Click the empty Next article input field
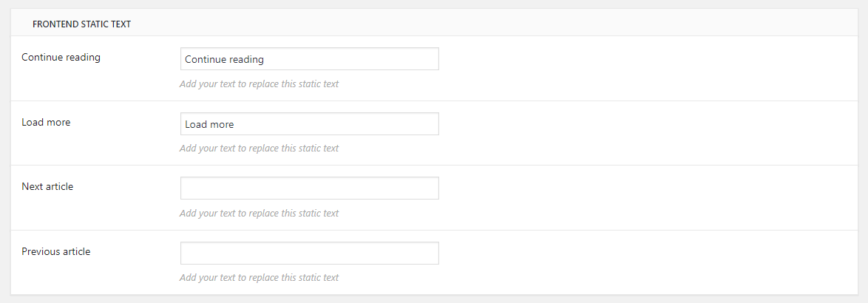Viewport: 868px width, 303px height. point(309,188)
